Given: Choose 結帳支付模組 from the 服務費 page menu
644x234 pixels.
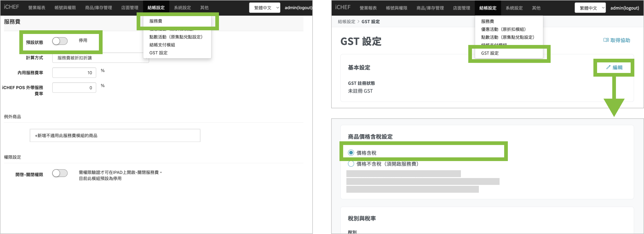Looking at the screenshot, I should (x=162, y=45).
